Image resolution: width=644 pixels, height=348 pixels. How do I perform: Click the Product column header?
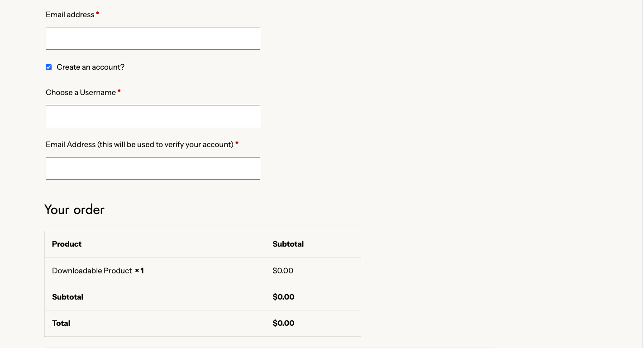(x=67, y=244)
